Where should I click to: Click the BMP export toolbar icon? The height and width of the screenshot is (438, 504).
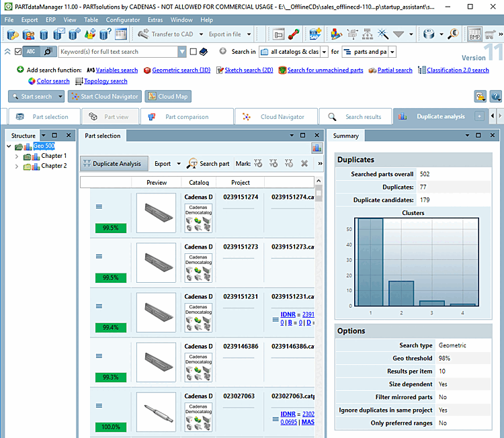click(x=475, y=34)
